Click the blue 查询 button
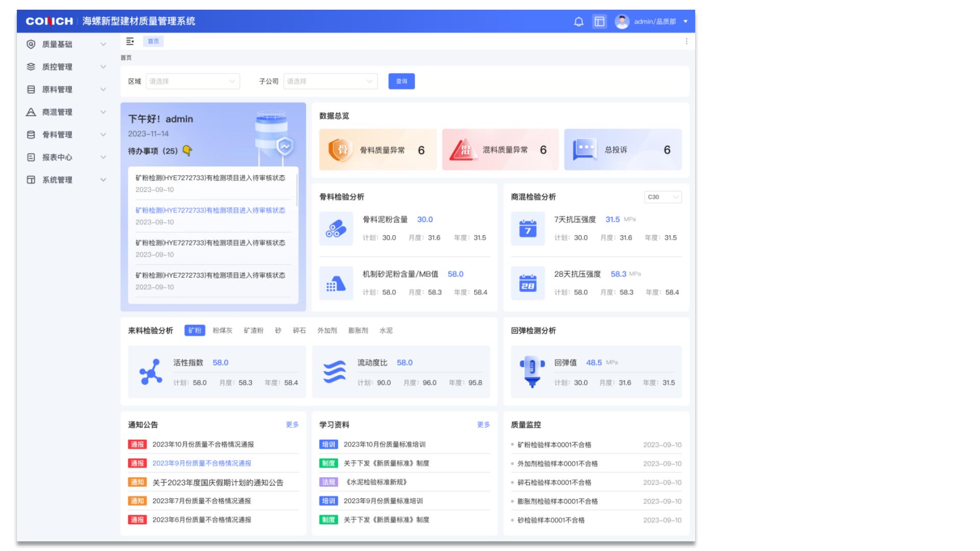This screenshot has height=551, width=980. (401, 81)
